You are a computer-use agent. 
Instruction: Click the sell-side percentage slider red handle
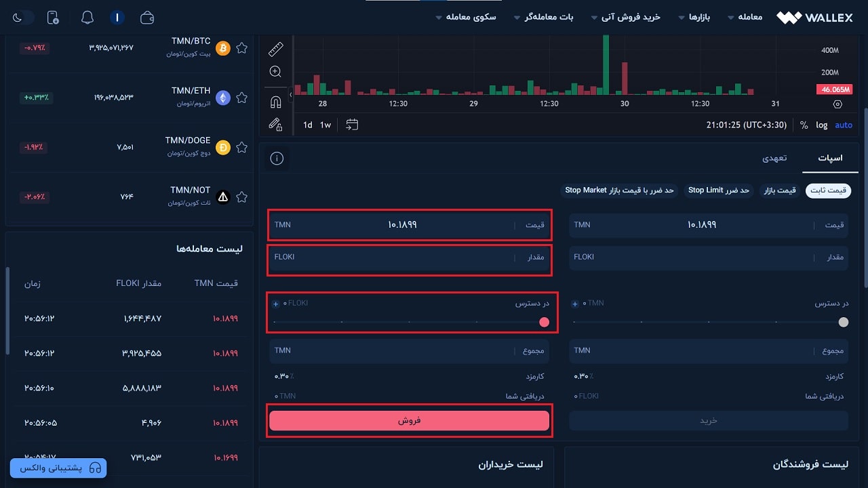[x=544, y=322]
